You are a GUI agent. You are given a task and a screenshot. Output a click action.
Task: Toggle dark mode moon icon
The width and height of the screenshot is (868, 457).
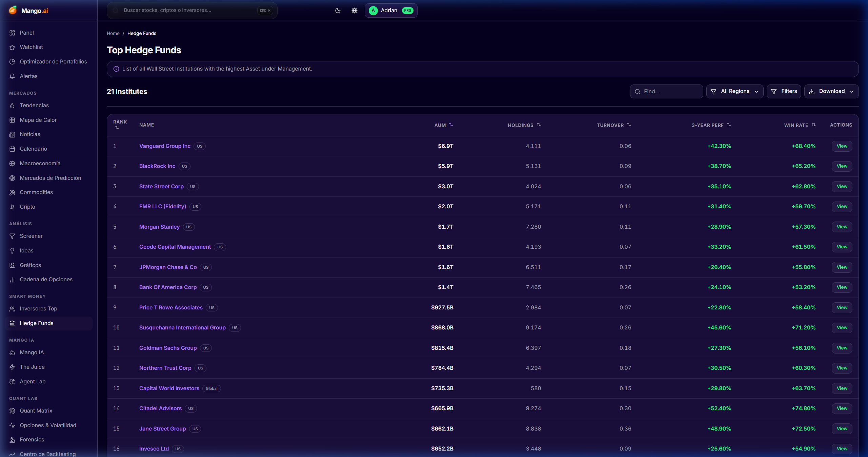tap(338, 11)
